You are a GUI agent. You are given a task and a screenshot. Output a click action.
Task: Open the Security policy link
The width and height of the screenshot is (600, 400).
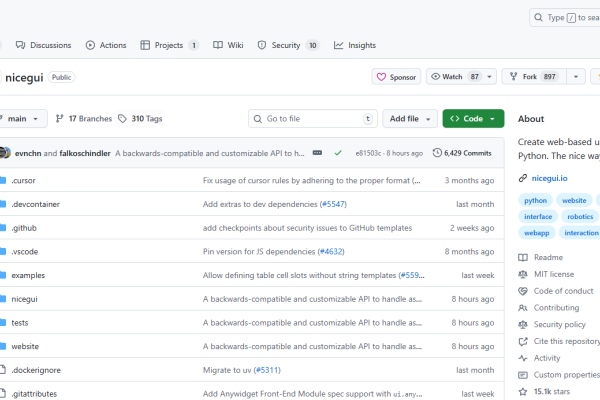coord(559,324)
